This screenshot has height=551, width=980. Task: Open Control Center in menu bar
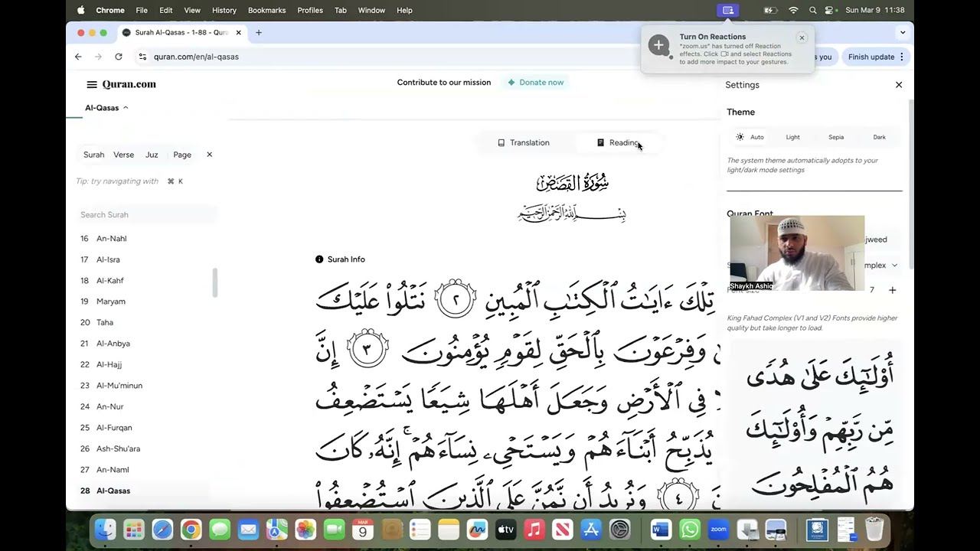(x=830, y=10)
